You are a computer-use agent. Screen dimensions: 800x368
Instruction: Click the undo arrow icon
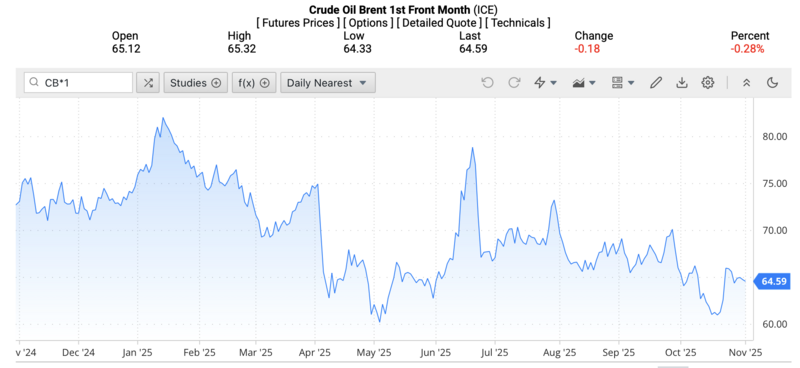click(x=487, y=83)
